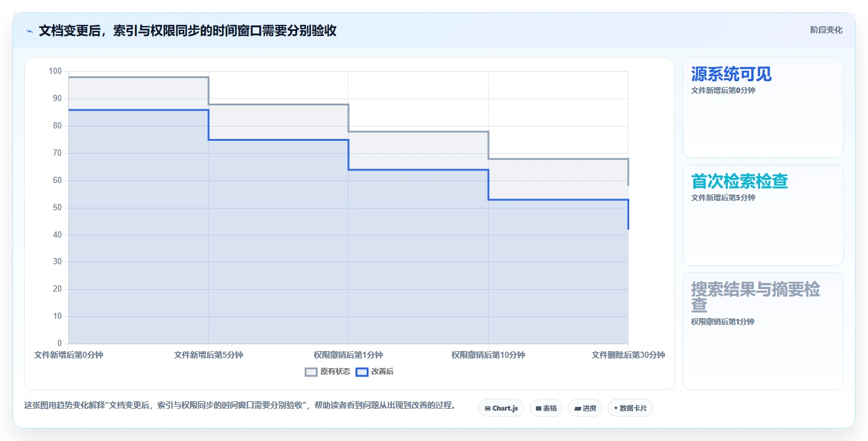
Task: Click the 阶段变化 label in header
Action: pyautogui.click(x=826, y=30)
